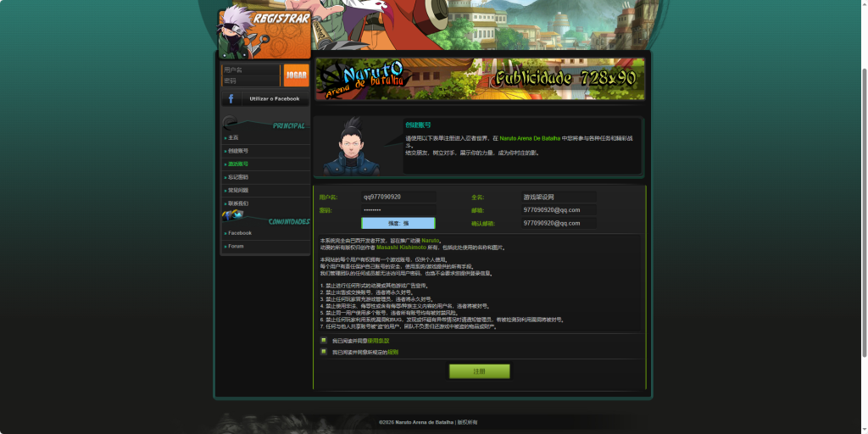The image size is (868, 434).
Task: Open the 主页 home menu item
Action: 233,137
